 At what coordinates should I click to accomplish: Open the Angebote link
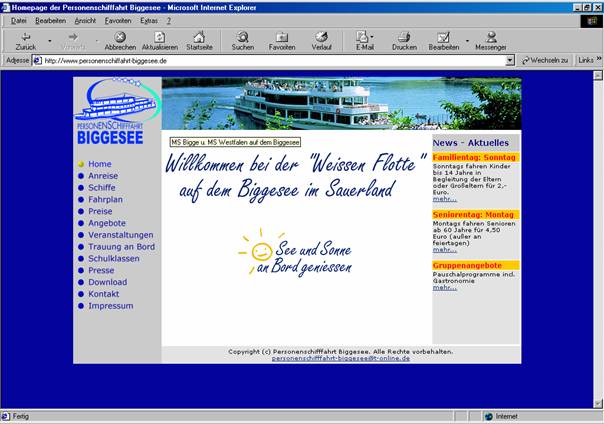click(x=107, y=223)
